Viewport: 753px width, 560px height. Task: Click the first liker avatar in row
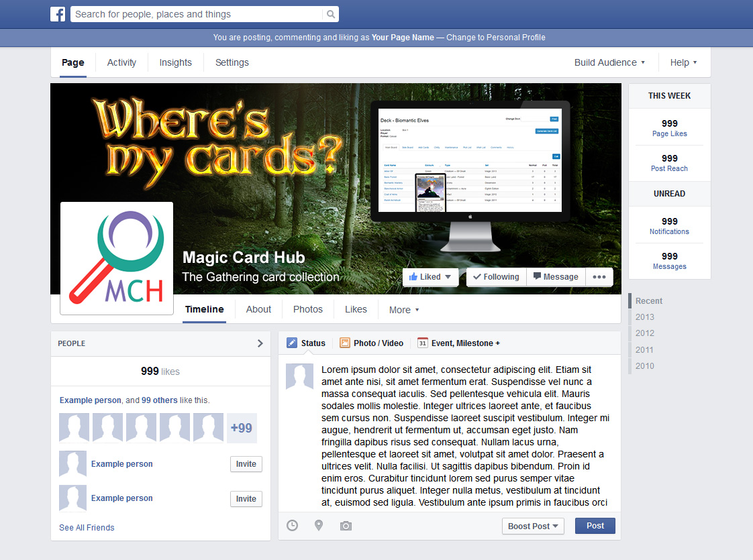click(74, 428)
